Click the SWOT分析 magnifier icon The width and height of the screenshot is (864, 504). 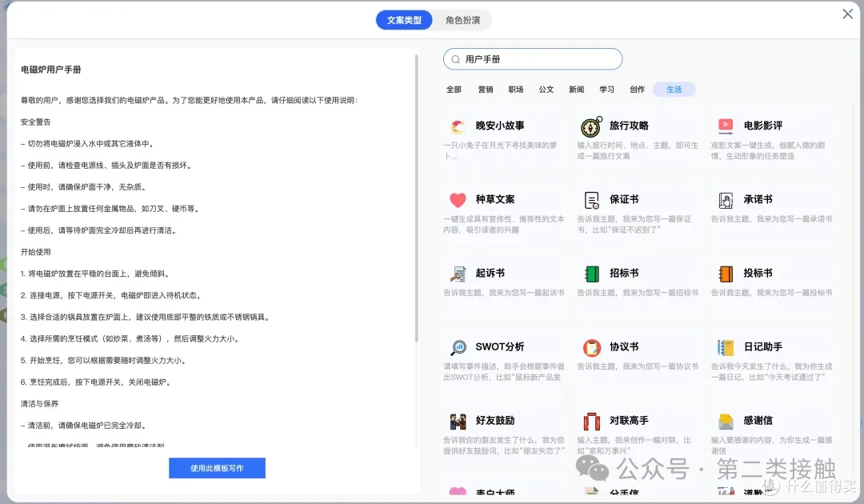pos(458,347)
